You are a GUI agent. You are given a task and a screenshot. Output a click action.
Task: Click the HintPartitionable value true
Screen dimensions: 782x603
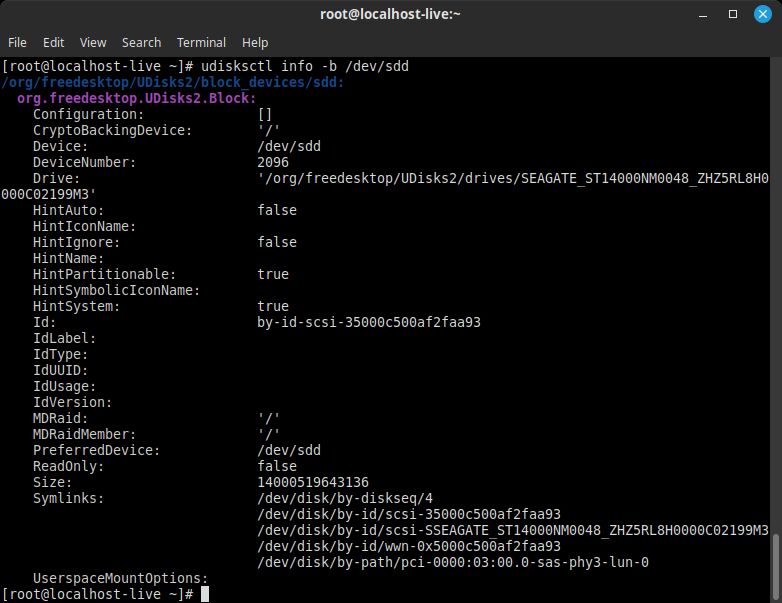click(273, 274)
